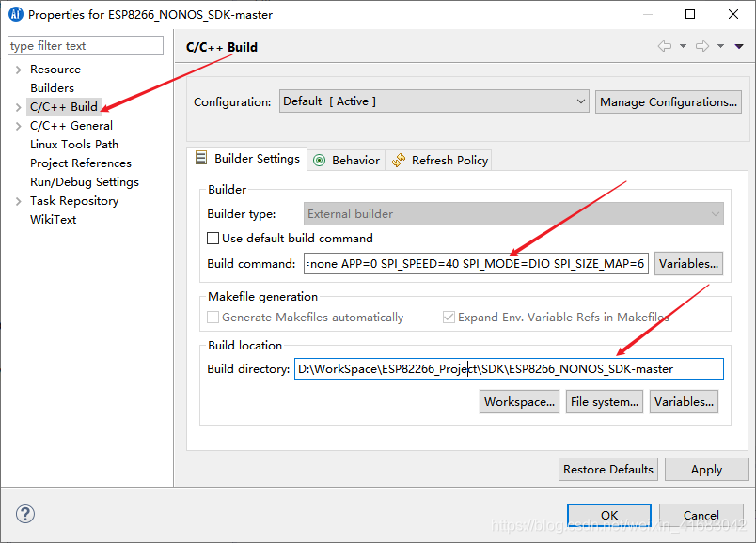Screen dimensions: 756x543
Task: Select Linux Tools Path page
Action: [x=74, y=145]
